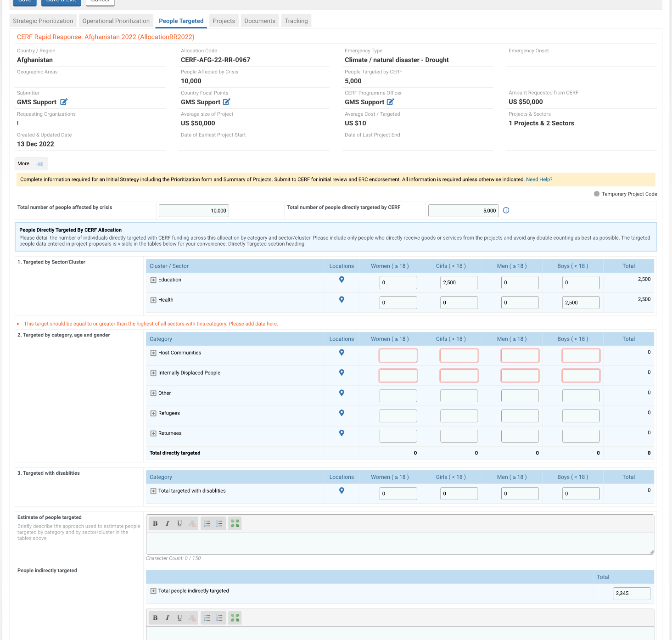Expand the Host Communities row
672x640 pixels.
tap(153, 353)
